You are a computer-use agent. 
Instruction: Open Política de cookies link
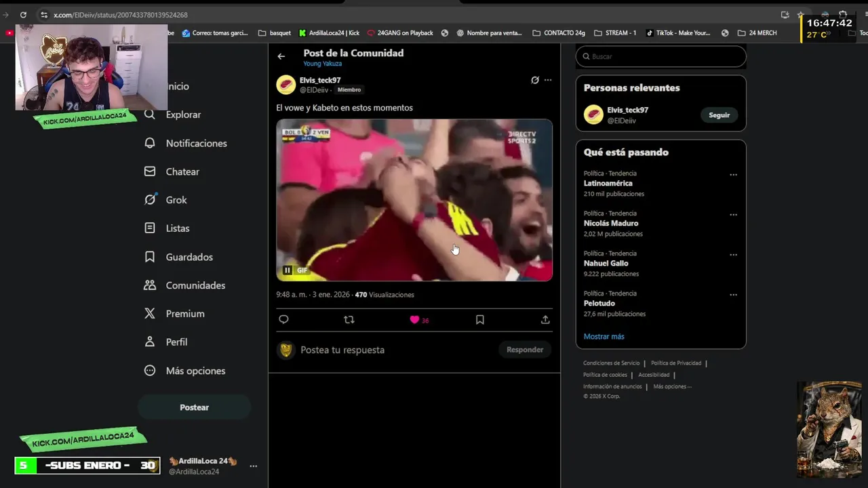tap(605, 375)
